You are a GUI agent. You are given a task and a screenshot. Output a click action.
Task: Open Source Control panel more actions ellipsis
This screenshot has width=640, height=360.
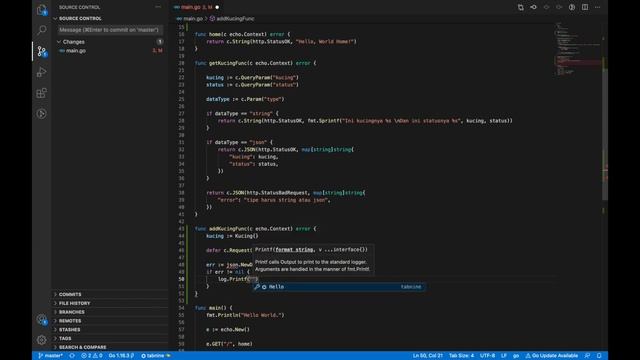158,7
